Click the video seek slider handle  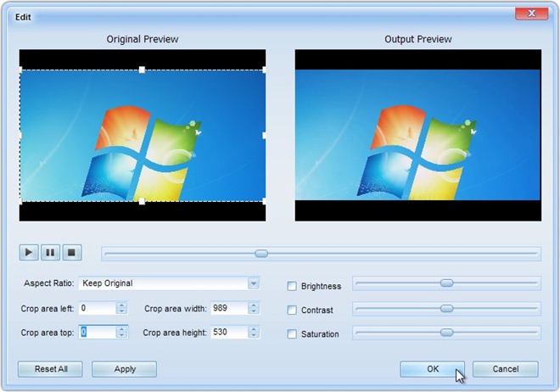coord(261,253)
